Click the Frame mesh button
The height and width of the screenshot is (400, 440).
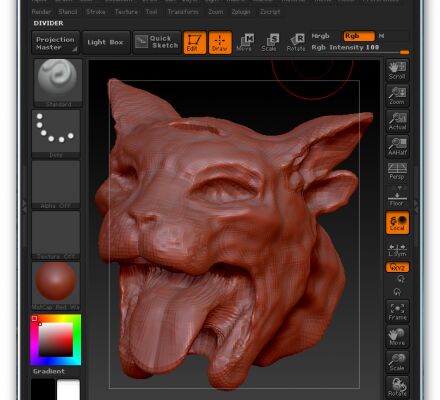coord(397,311)
